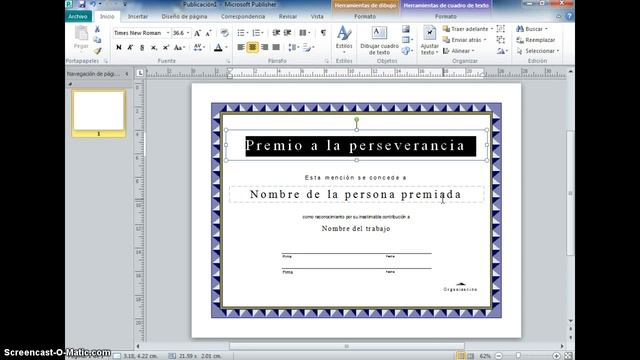
Task: Switch to the Revisar tab
Action: 288,16
